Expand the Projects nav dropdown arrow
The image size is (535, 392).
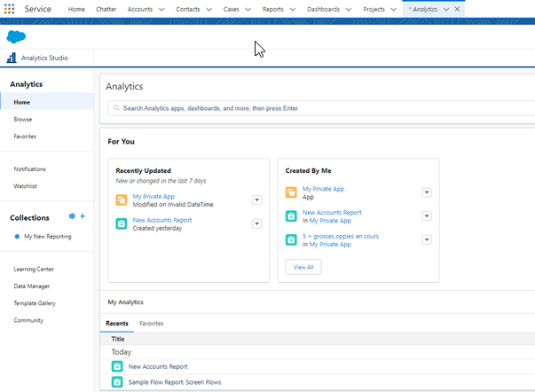393,9
